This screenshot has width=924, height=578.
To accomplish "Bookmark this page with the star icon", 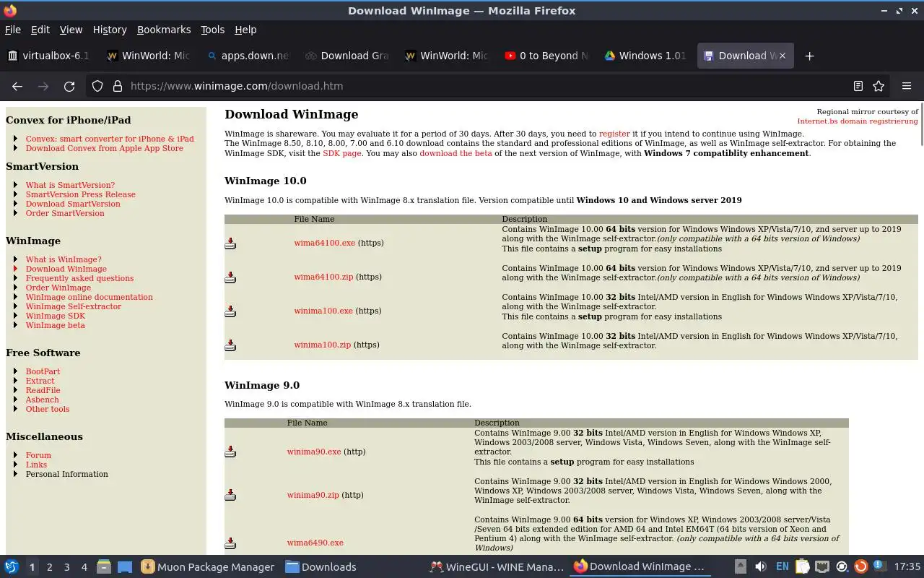I will coord(879,86).
